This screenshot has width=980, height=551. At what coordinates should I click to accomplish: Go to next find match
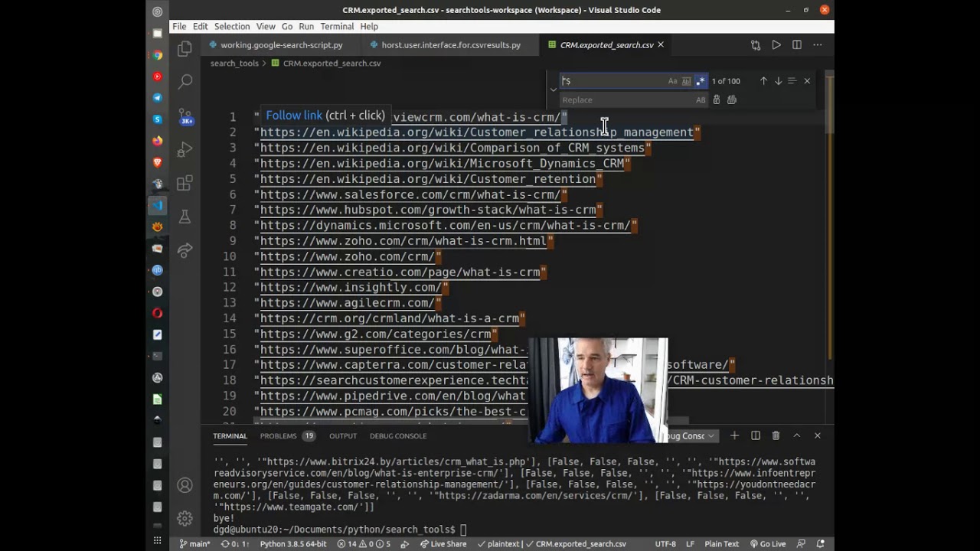[778, 81]
